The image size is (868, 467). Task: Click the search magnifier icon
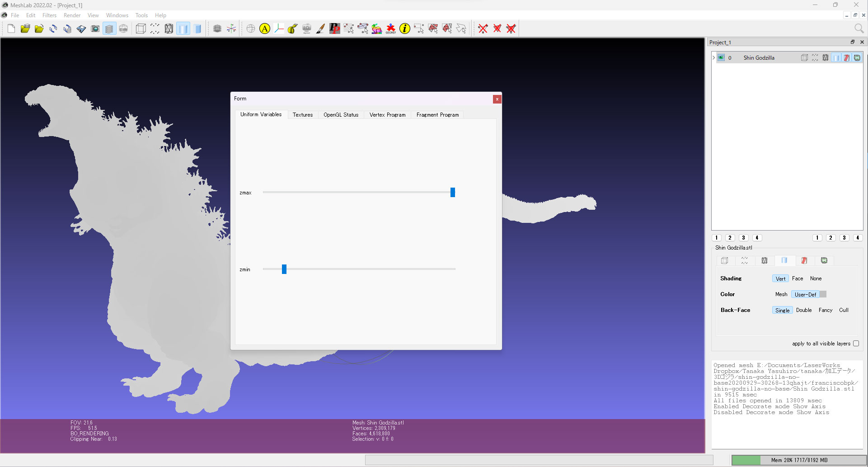(x=859, y=28)
